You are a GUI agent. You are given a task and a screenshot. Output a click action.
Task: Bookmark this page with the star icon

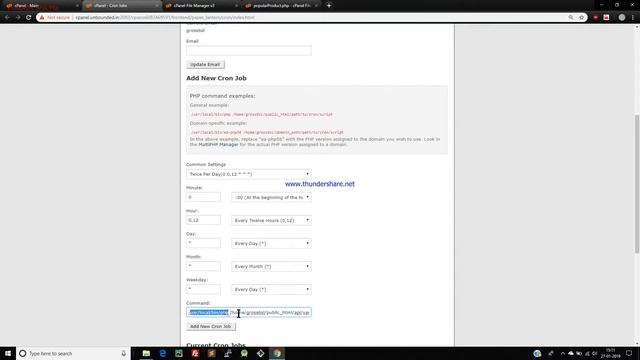[581, 18]
